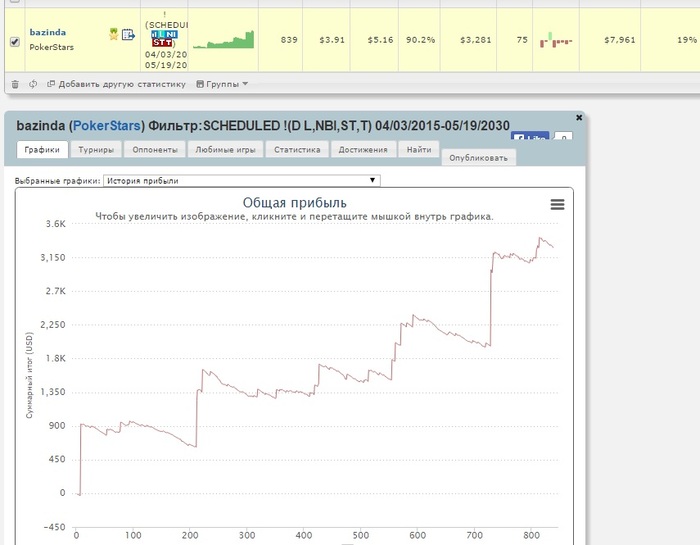Screen dimensions: 700x545
Task: Click the trash delete icon below the table
Action: click(15, 84)
